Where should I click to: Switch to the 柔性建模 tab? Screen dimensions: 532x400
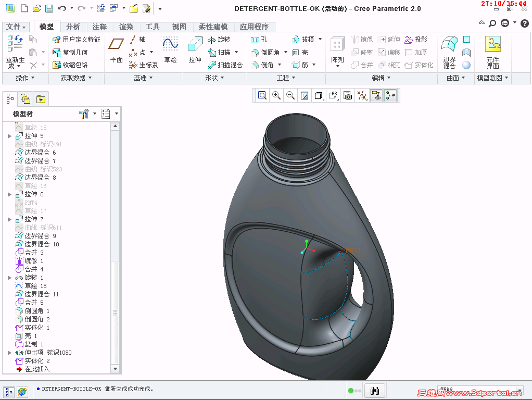pos(213,27)
